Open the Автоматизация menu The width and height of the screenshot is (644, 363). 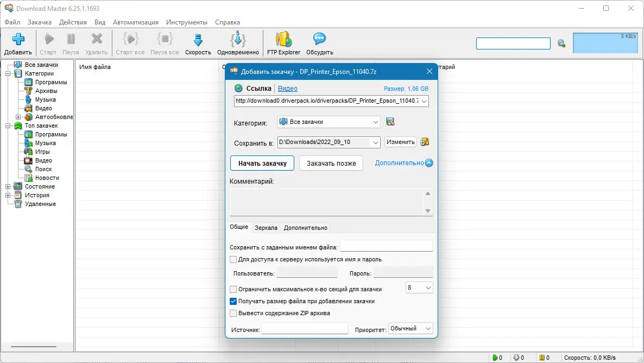(x=136, y=22)
